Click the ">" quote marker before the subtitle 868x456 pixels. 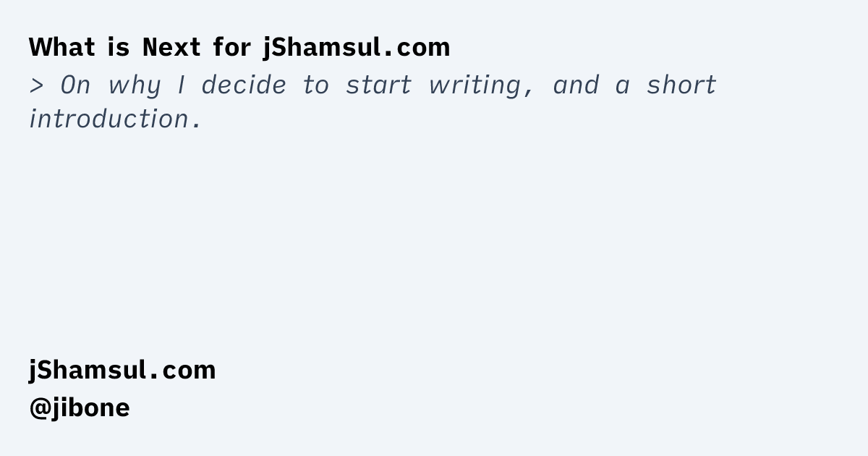coord(37,85)
